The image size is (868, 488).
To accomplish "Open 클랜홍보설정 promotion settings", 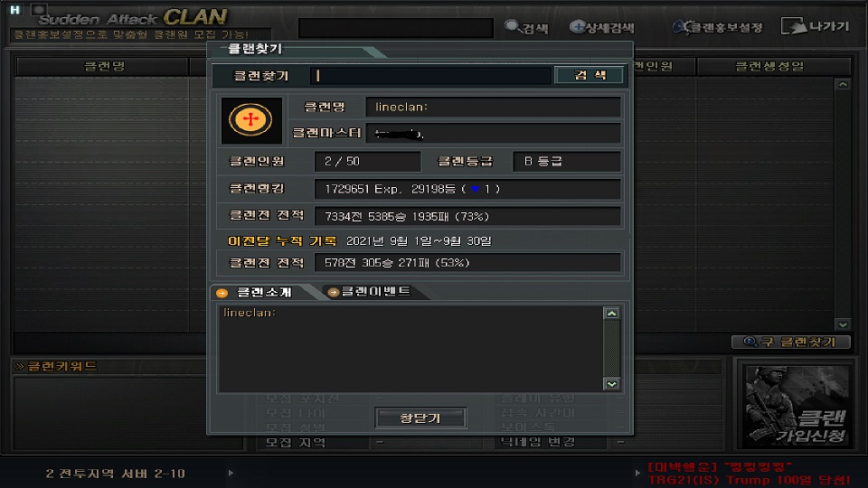I will tap(717, 27).
